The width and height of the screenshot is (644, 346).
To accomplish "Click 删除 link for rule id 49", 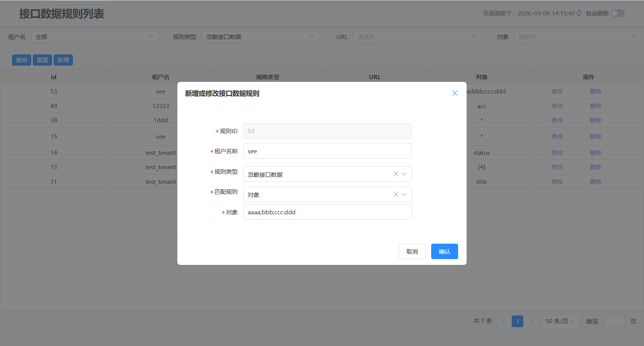I will tap(595, 106).
